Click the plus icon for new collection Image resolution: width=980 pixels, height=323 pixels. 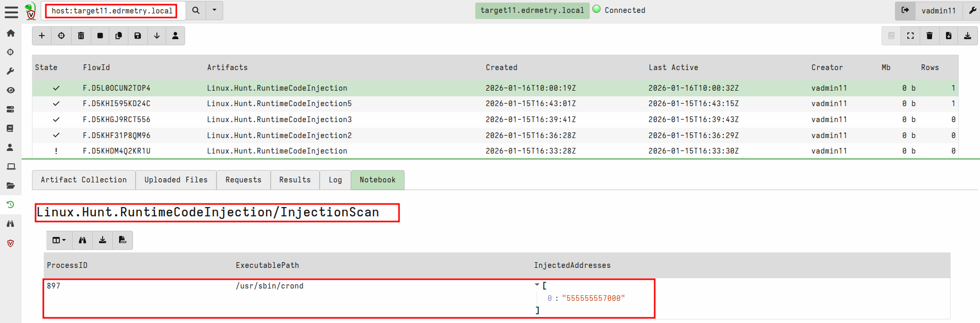point(42,36)
